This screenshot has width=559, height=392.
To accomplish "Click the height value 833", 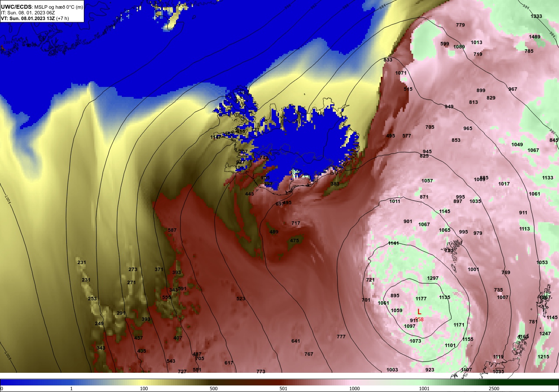I will coord(388,60).
